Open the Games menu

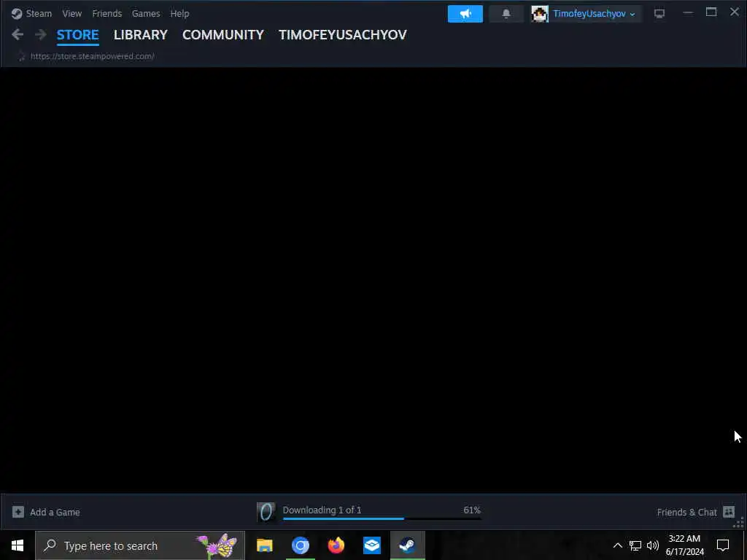click(x=146, y=13)
